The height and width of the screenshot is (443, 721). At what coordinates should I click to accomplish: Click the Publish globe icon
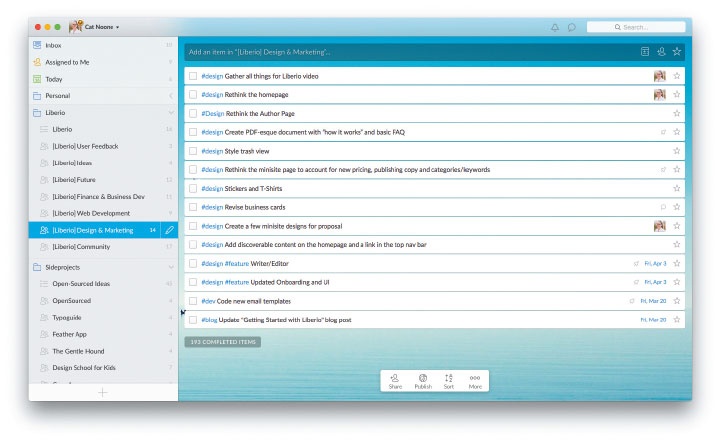pos(423,381)
